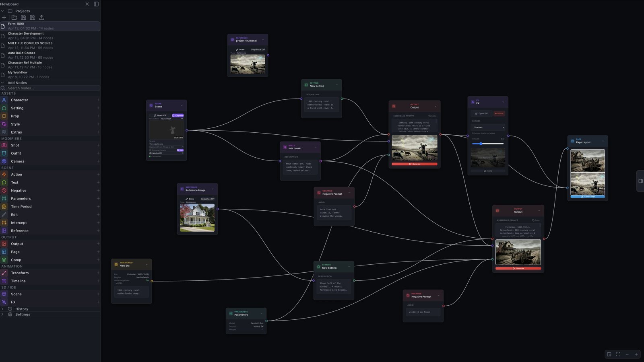
Task: Click the Timeline icon
Action: click(4, 281)
